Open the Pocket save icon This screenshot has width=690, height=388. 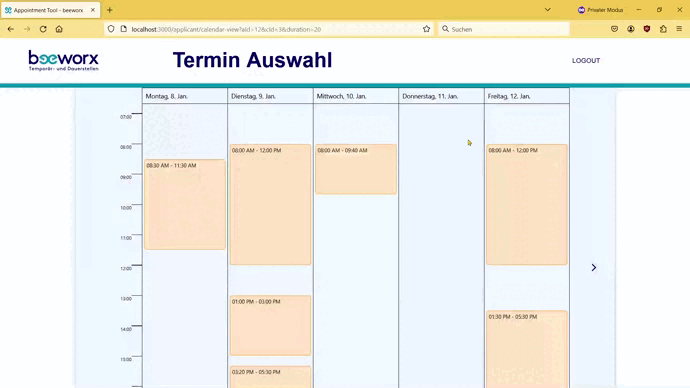[x=614, y=29]
